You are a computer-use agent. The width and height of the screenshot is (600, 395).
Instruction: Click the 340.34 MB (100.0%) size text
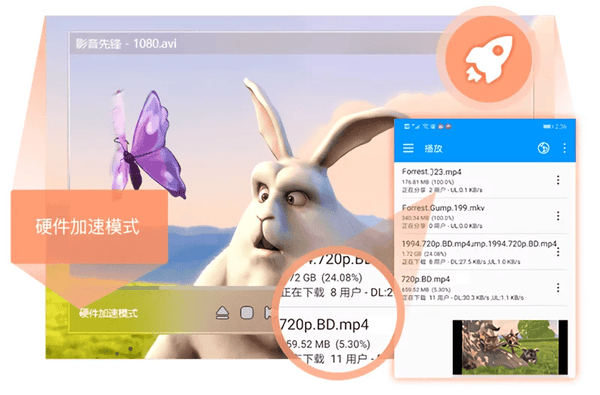coord(428,218)
